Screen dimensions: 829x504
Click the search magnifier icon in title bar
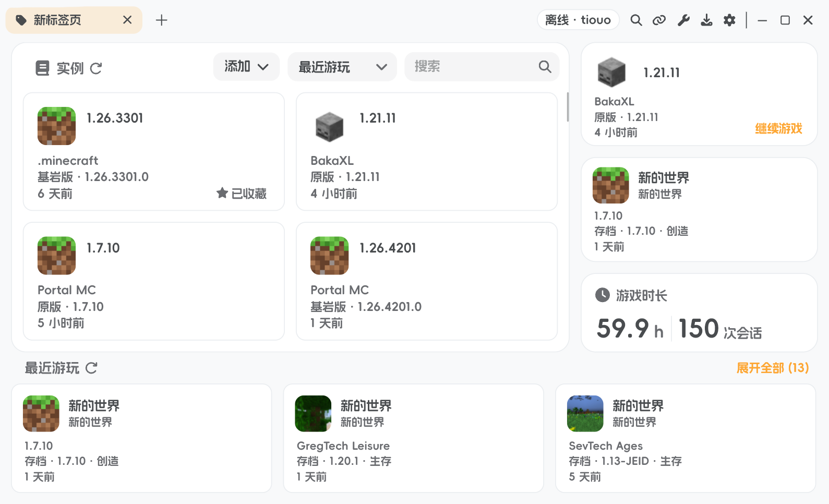(x=636, y=20)
